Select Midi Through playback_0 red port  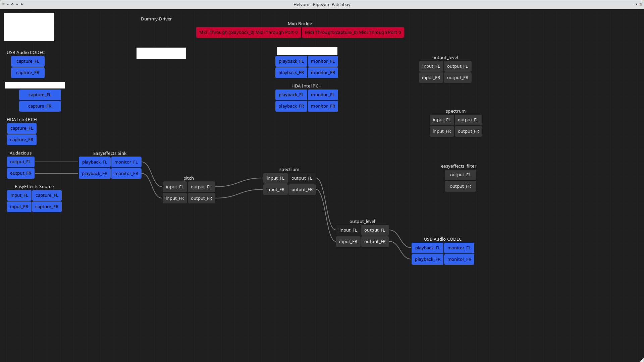(249, 33)
